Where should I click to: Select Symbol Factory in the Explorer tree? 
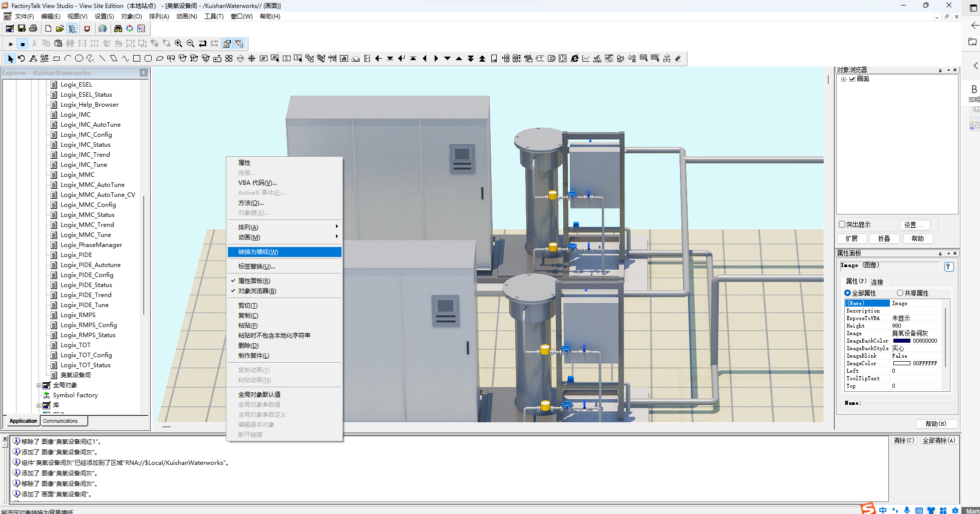[75, 395]
